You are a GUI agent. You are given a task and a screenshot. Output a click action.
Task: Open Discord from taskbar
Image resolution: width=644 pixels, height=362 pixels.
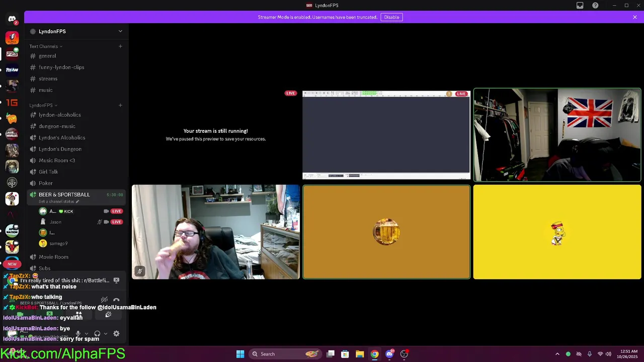389,354
